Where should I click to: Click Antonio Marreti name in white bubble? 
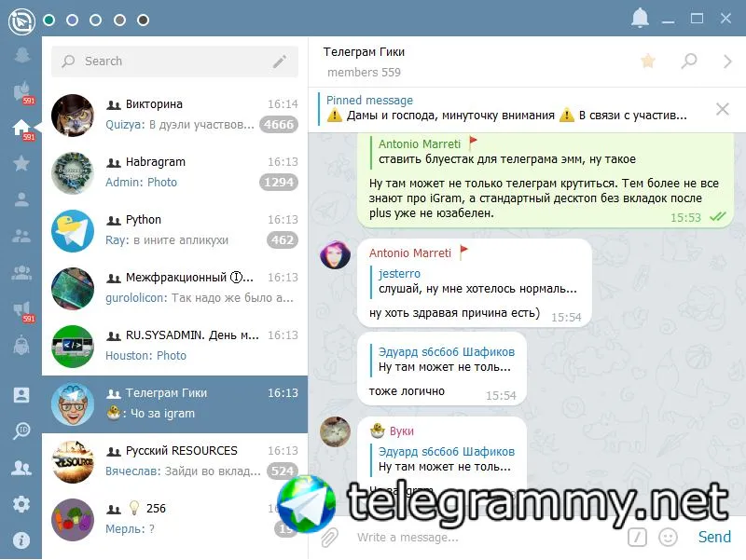pos(410,253)
